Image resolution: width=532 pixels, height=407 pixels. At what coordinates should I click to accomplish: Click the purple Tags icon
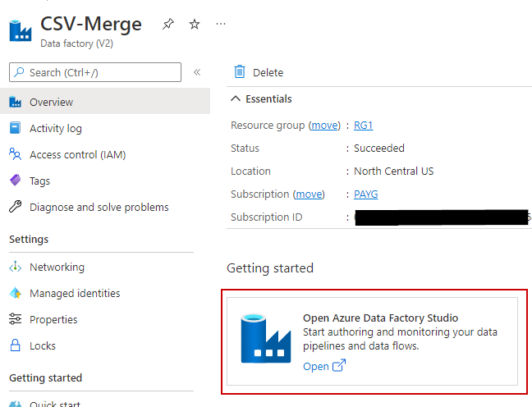[15, 181]
